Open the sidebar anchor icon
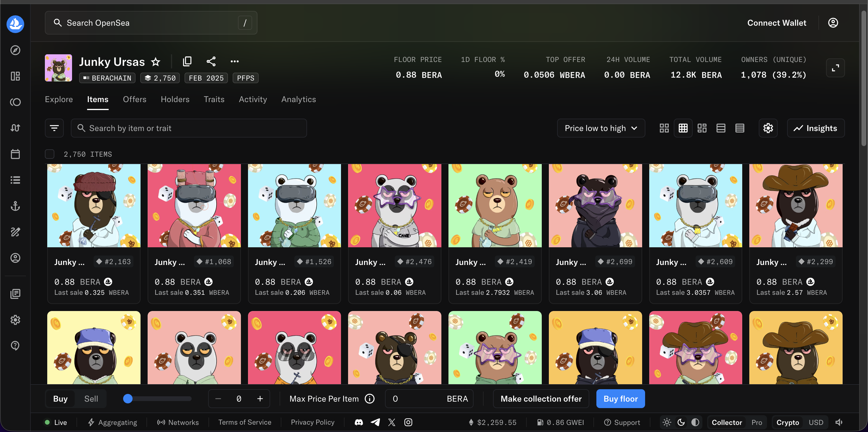 point(15,206)
